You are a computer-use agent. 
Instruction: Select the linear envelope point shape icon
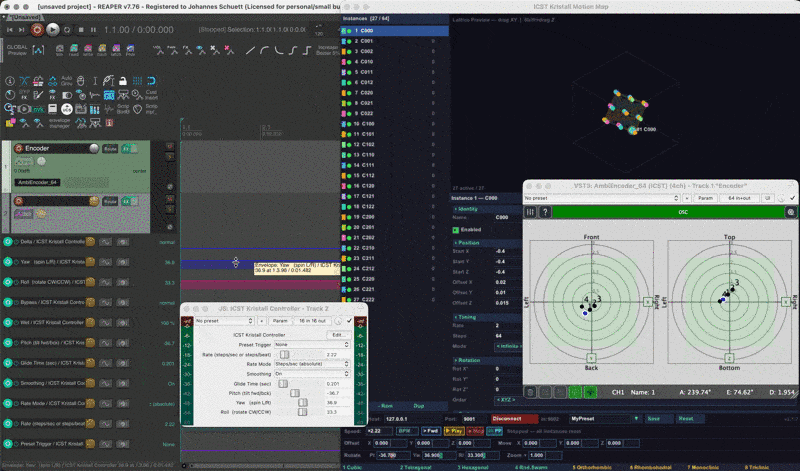(x=249, y=50)
